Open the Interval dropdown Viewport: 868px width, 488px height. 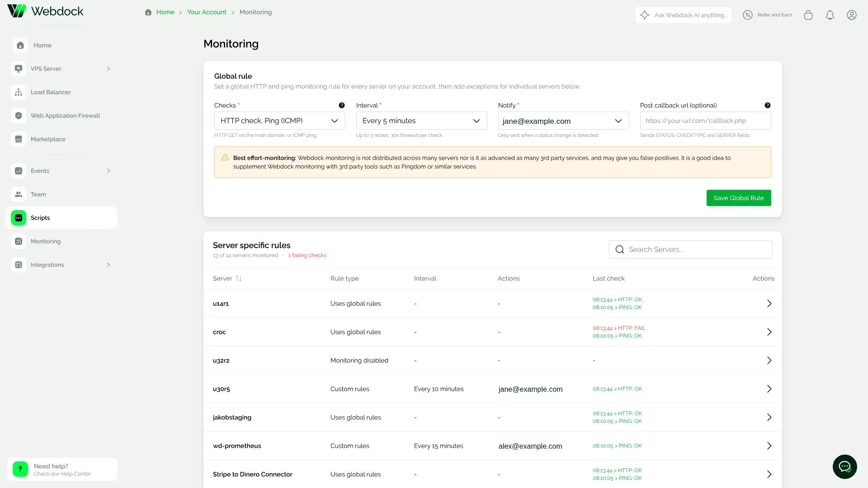coord(422,121)
